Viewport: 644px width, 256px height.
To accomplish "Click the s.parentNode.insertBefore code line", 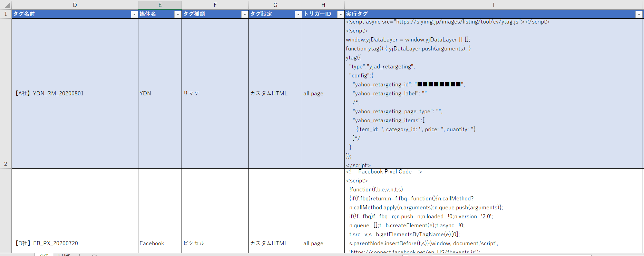I will [423, 244].
